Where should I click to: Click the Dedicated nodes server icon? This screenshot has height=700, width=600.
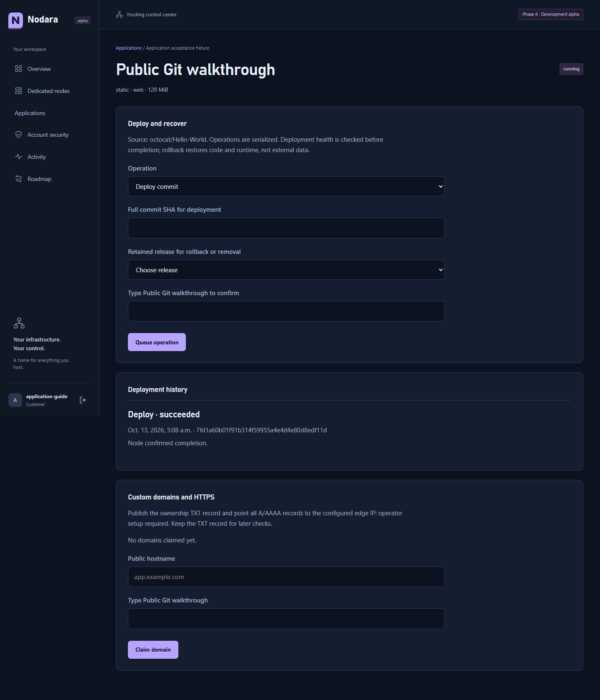pyautogui.click(x=18, y=91)
